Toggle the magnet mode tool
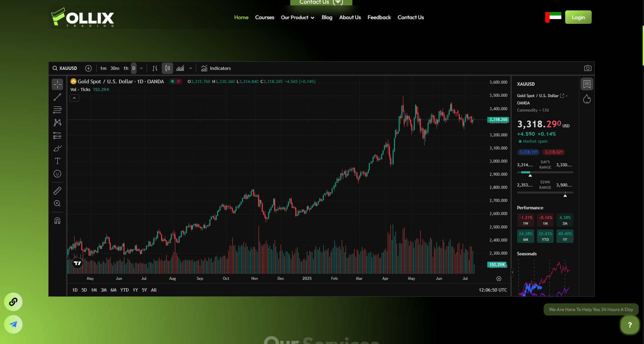The image size is (644, 344). pyautogui.click(x=57, y=221)
